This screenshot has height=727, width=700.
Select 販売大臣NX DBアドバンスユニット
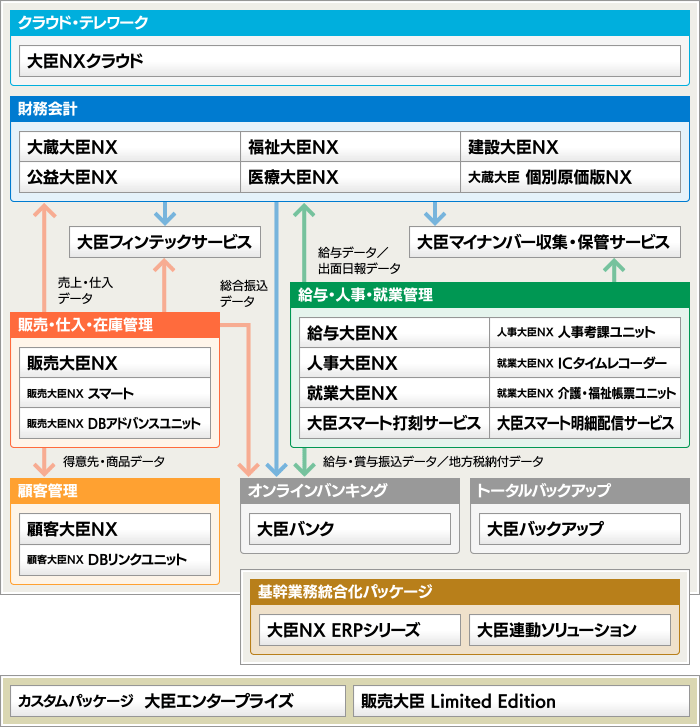click(x=115, y=423)
